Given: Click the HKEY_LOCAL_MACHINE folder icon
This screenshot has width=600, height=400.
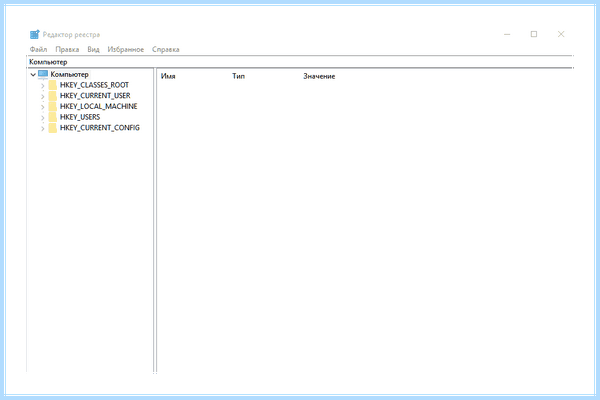Looking at the screenshot, I should coord(53,106).
